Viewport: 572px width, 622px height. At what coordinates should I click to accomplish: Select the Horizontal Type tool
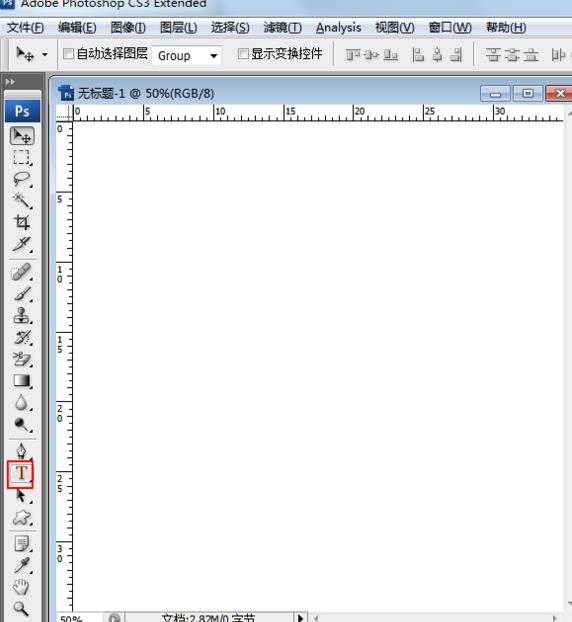[21, 474]
